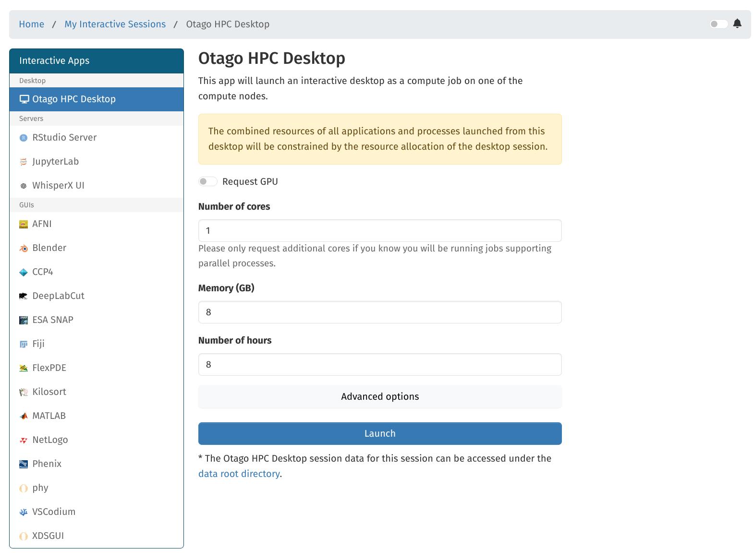Click the CCP4 diamond icon
Image resolution: width=754 pixels, height=560 pixels.
tap(24, 272)
